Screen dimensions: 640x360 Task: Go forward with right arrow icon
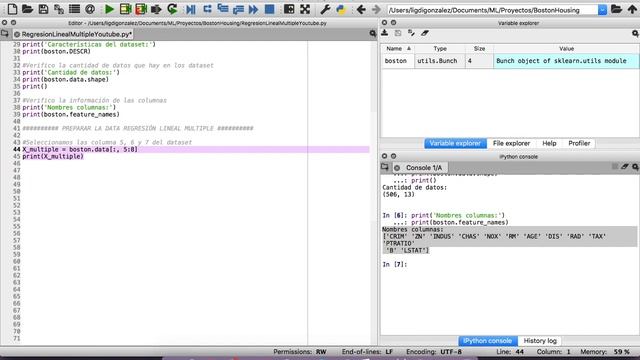(376, 9)
